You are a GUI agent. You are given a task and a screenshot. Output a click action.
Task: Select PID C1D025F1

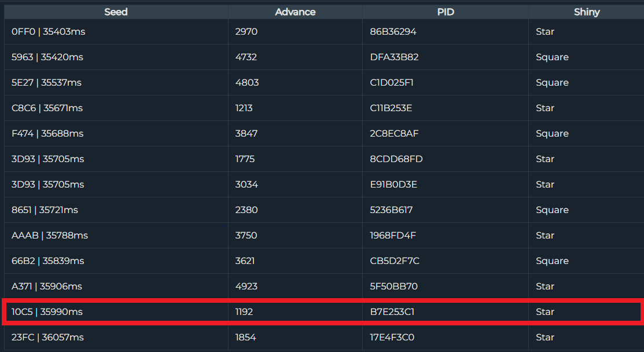pos(391,83)
